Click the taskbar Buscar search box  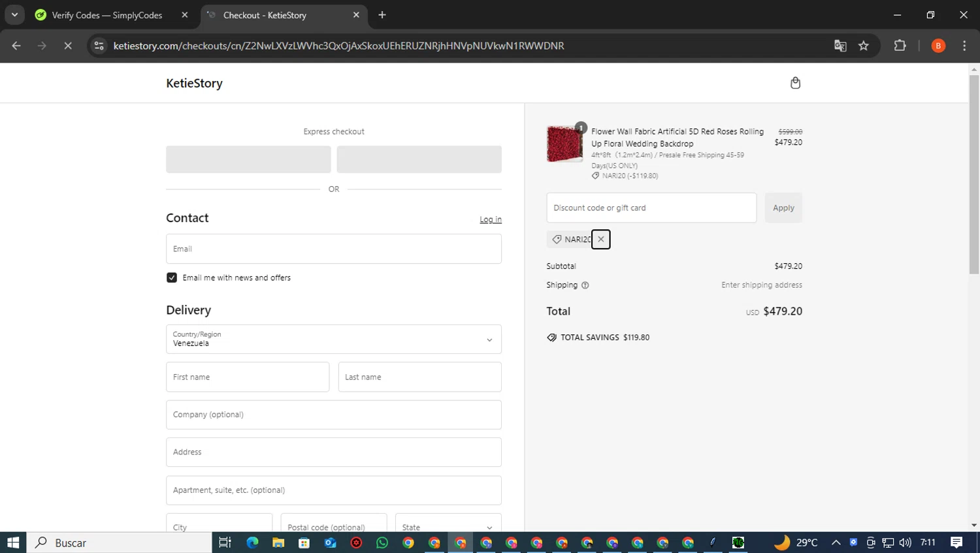pyautogui.click(x=119, y=543)
